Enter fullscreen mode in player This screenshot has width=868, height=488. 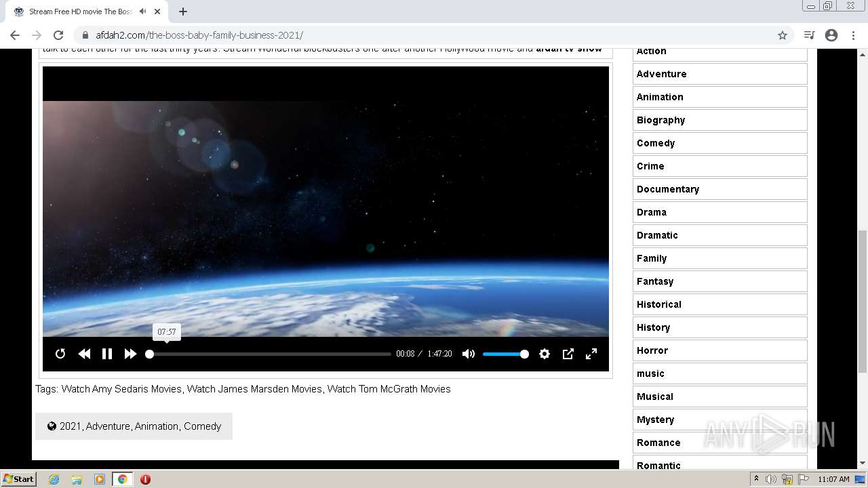tap(591, 354)
